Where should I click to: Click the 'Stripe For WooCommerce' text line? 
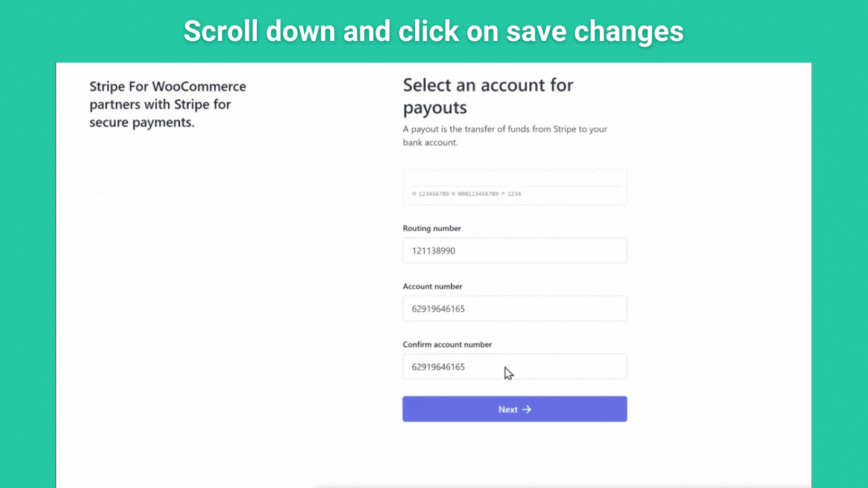click(168, 86)
